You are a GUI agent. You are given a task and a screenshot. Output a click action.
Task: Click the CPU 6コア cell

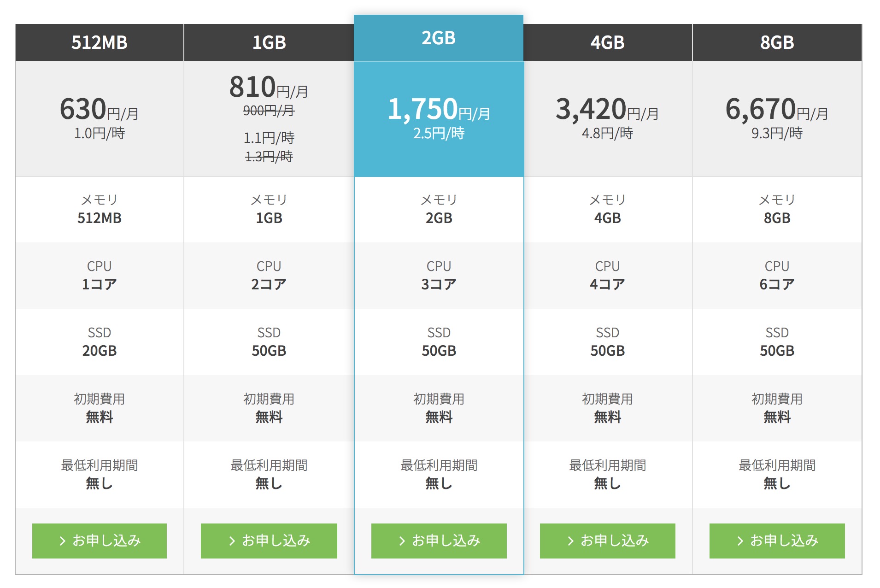coord(777,276)
